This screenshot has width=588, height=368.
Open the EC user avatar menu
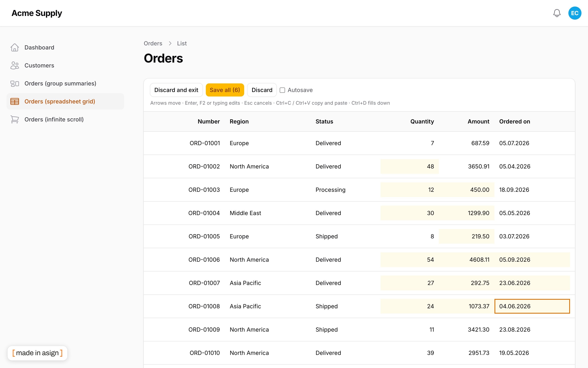[575, 13]
